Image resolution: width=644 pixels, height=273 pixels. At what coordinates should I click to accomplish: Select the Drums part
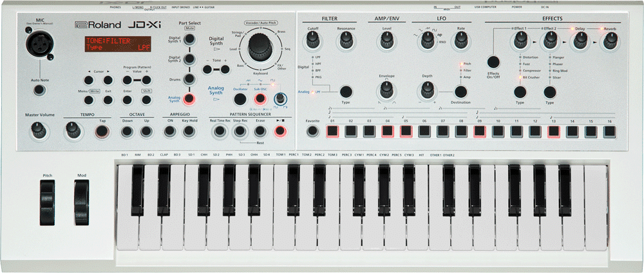pyautogui.click(x=189, y=79)
